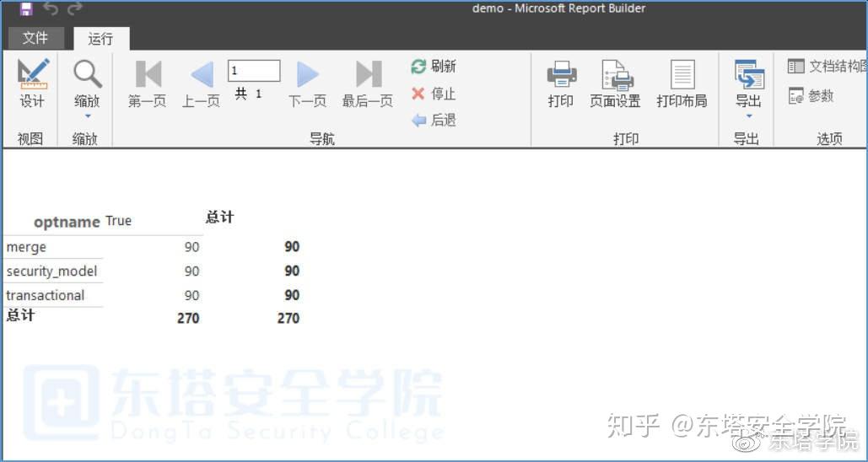Click 刷新 refresh button

coord(434,67)
